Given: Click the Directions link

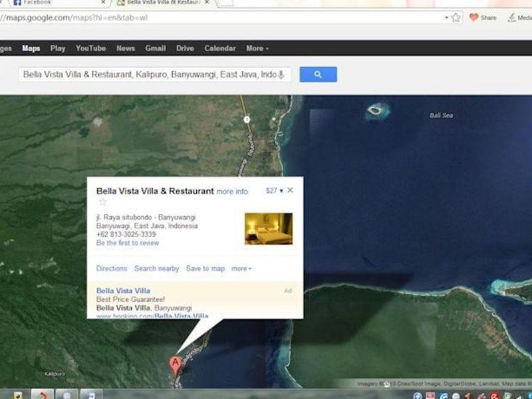Looking at the screenshot, I should pos(111,269).
